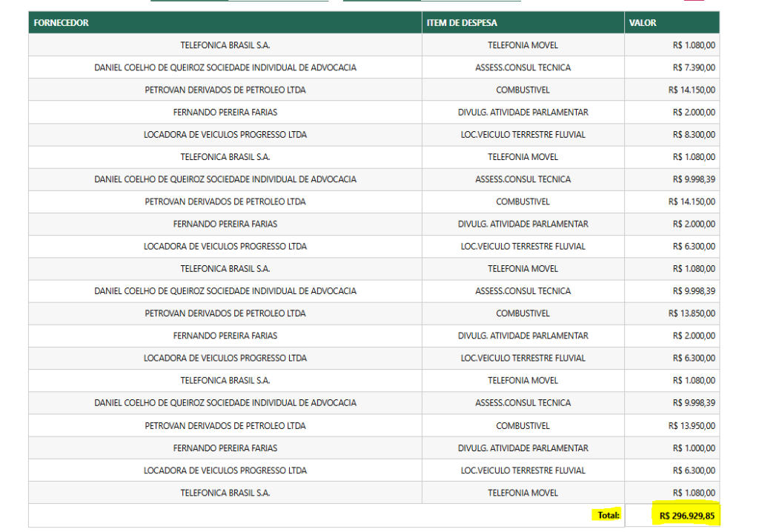
Task: Select LOC.VEICULO TERRESTRE FLUVIAL in R$ 8.300,00 row
Action: (523, 135)
